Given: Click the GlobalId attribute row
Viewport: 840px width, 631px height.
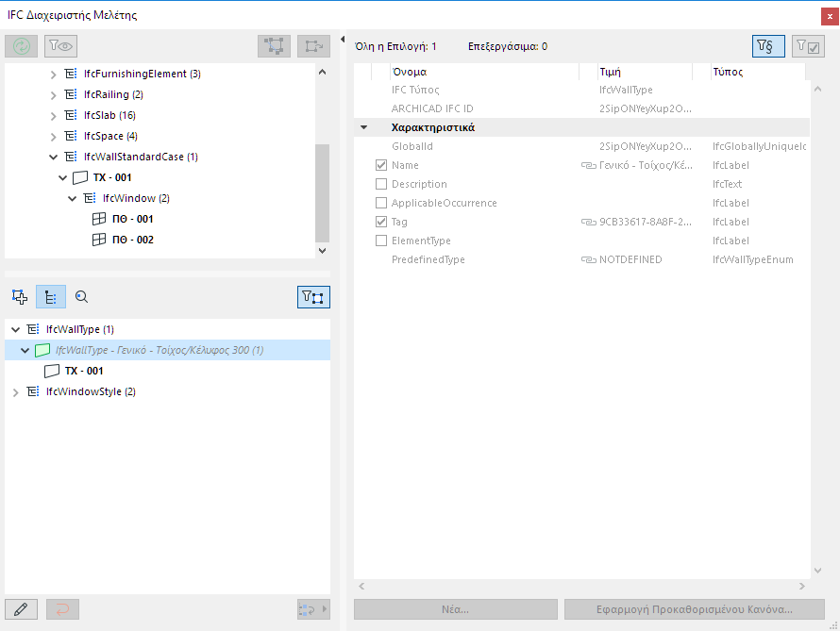Looking at the screenshot, I should point(581,146).
